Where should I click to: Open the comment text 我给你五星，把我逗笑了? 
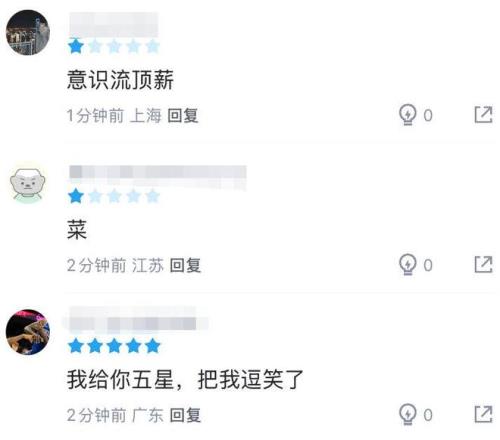[185, 379]
